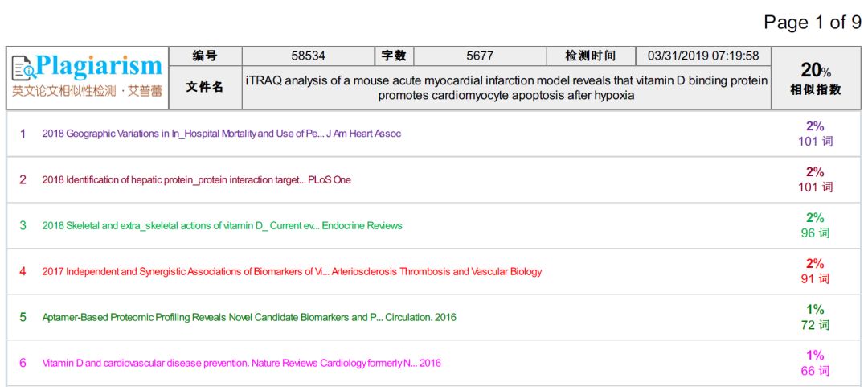Open the Skeletal and extra_skeletal vitamin D source
868x387 pixels.
[x=222, y=225]
